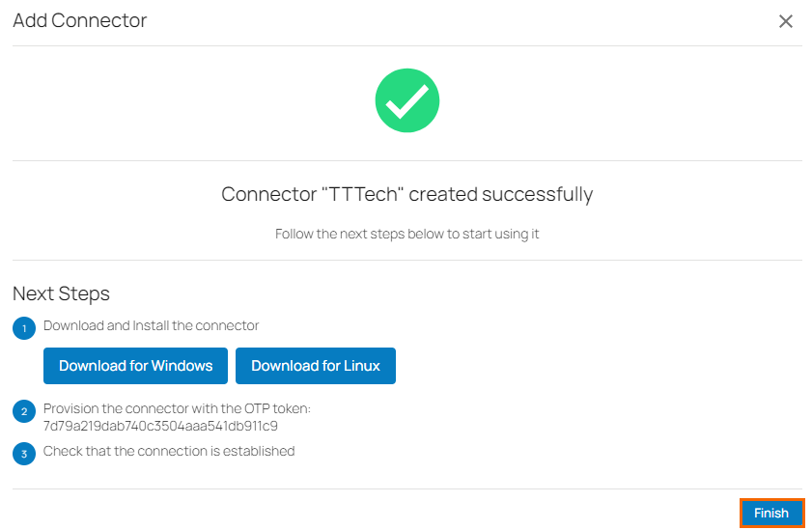812x530 pixels.
Task: Click the "Next Steps" section heading
Action: pos(61,293)
